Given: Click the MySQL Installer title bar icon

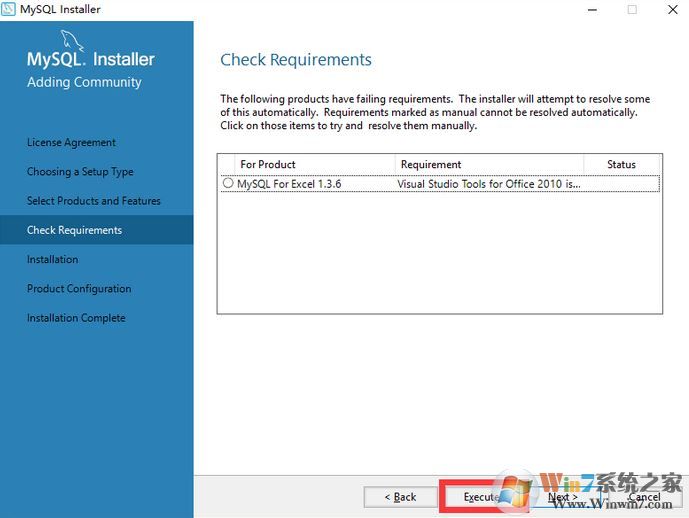Looking at the screenshot, I should click(8, 9).
